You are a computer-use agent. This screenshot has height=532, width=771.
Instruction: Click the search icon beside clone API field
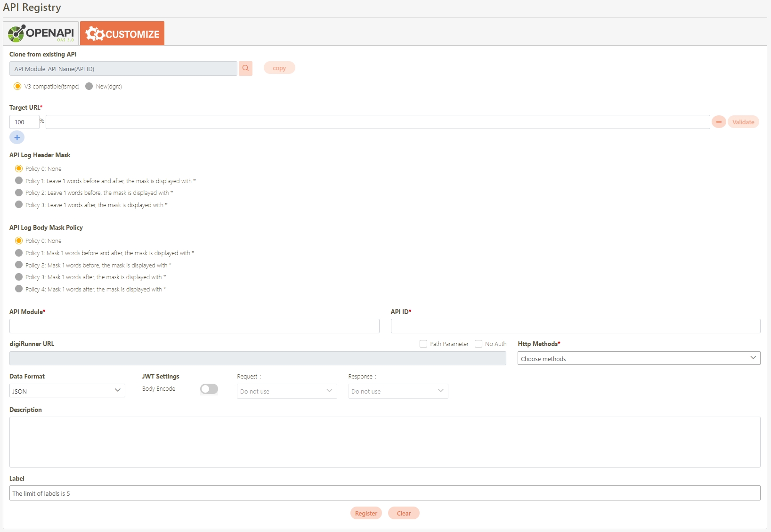tap(245, 68)
